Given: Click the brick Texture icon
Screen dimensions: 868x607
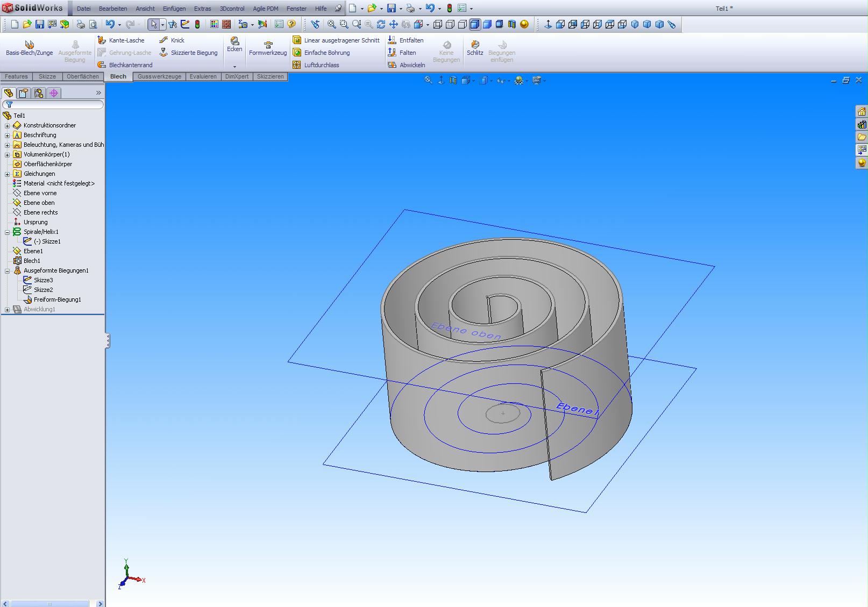Looking at the screenshot, I should 226,24.
